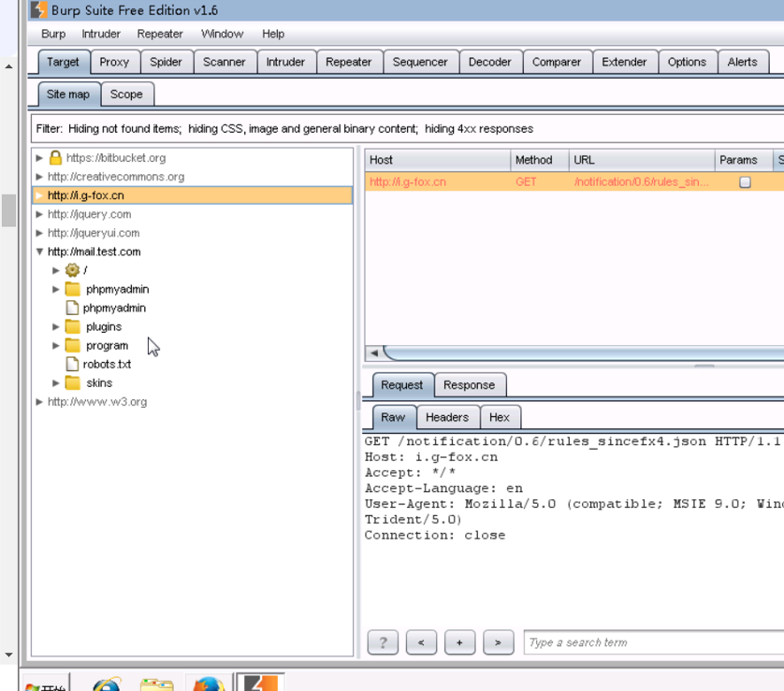Click the search term input field
This screenshot has height=691, width=784.
tap(654, 642)
